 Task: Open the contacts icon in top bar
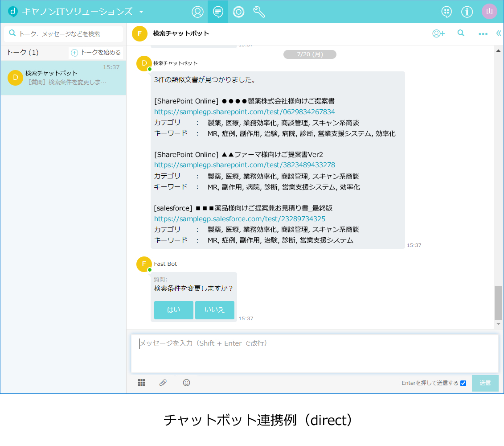pyautogui.click(x=197, y=12)
